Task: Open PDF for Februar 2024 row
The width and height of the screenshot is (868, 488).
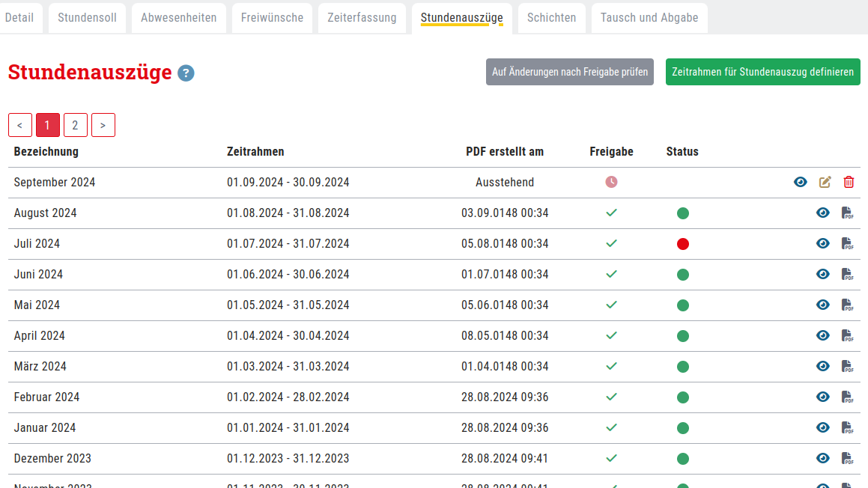Action: (847, 397)
